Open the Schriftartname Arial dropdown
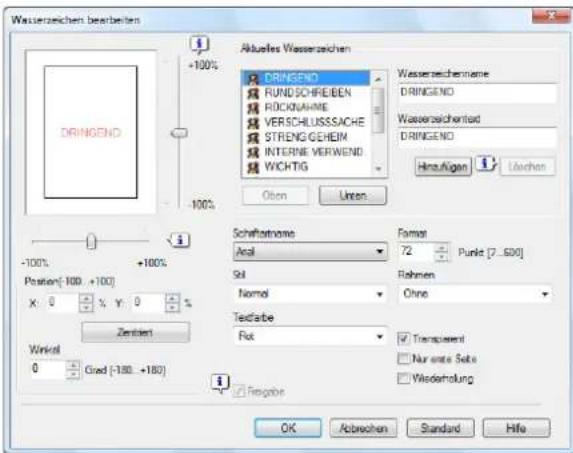Viewport: 573px width, 453px height. [310, 251]
